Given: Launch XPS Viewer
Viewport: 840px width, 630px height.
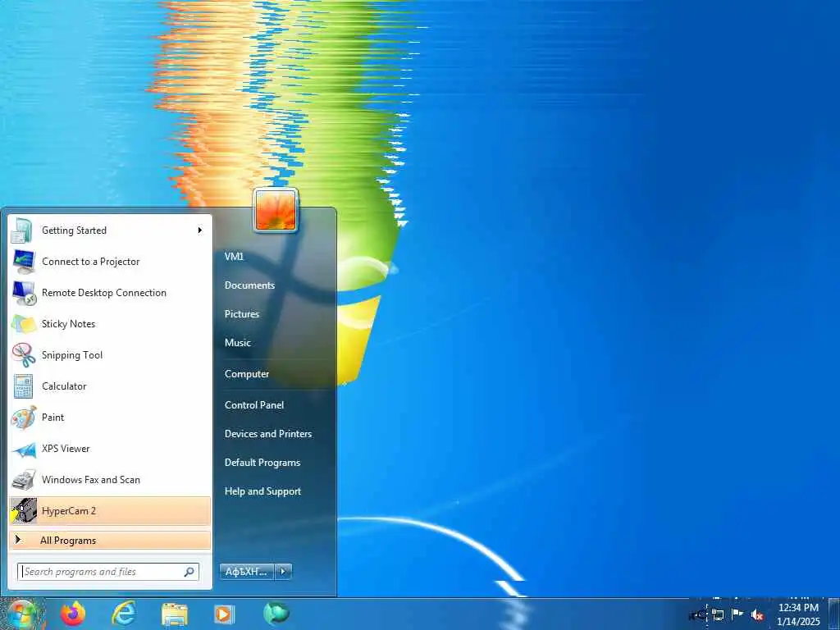Looking at the screenshot, I should 110,449.
